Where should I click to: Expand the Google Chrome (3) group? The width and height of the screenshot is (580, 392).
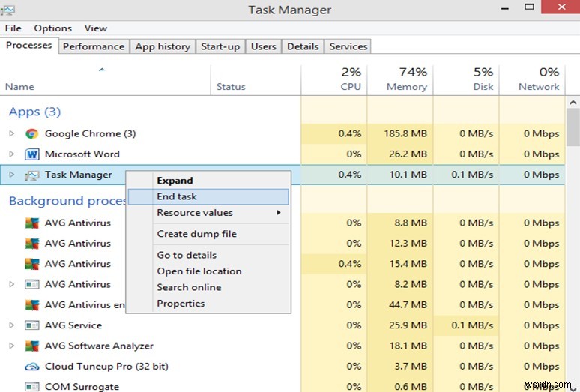pyautogui.click(x=11, y=133)
